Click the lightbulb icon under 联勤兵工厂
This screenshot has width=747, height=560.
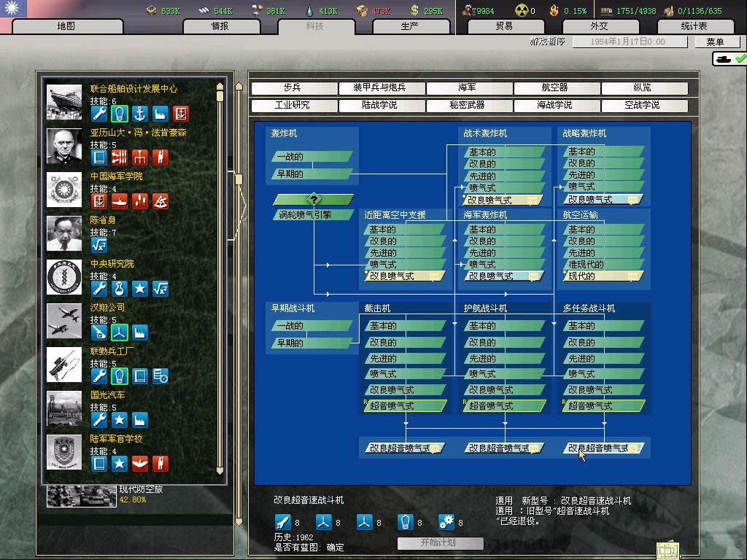coord(120,376)
